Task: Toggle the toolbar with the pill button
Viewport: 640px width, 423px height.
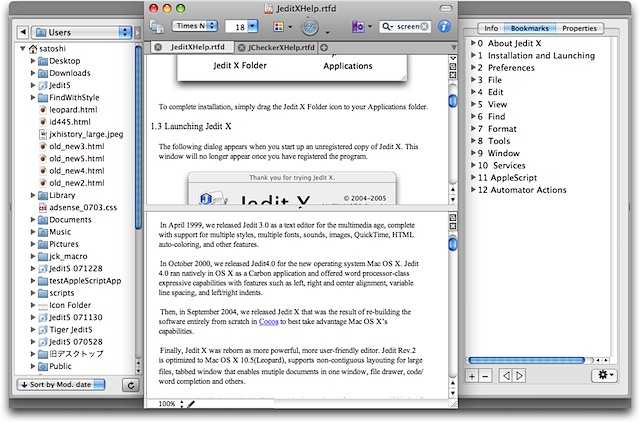Action: pyautogui.click(x=446, y=8)
